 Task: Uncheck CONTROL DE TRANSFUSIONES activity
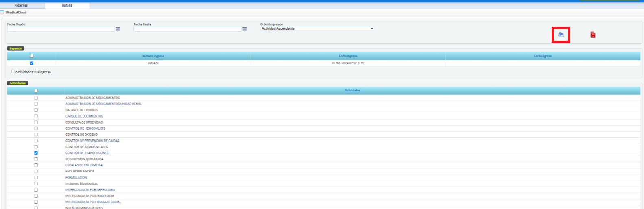coord(36,153)
